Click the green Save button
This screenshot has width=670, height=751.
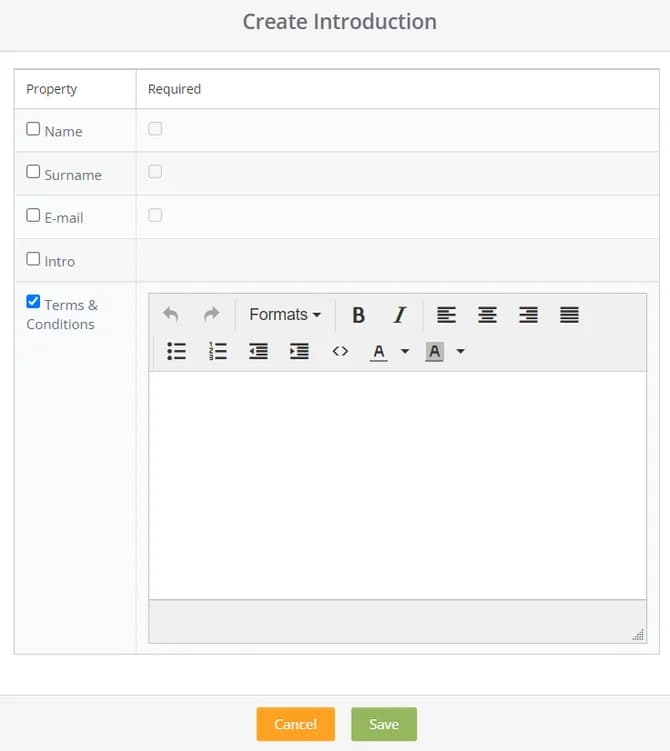384,724
